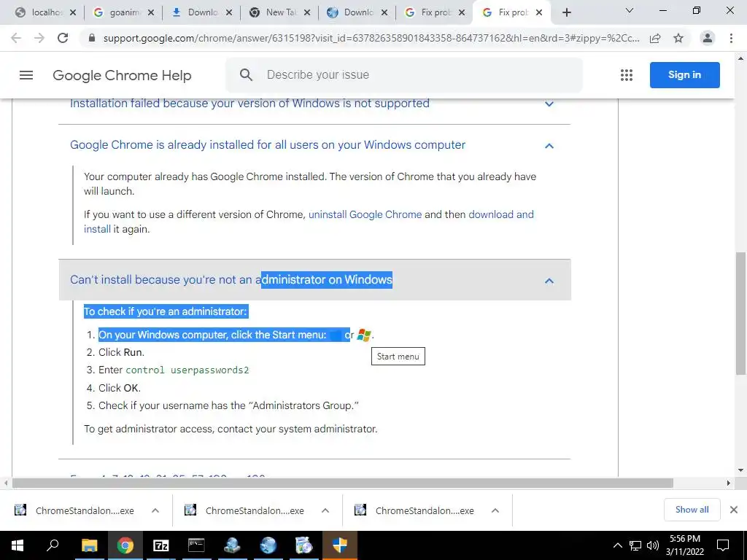Open the uninstall Google Chrome link
The image size is (747, 560).
click(x=365, y=214)
